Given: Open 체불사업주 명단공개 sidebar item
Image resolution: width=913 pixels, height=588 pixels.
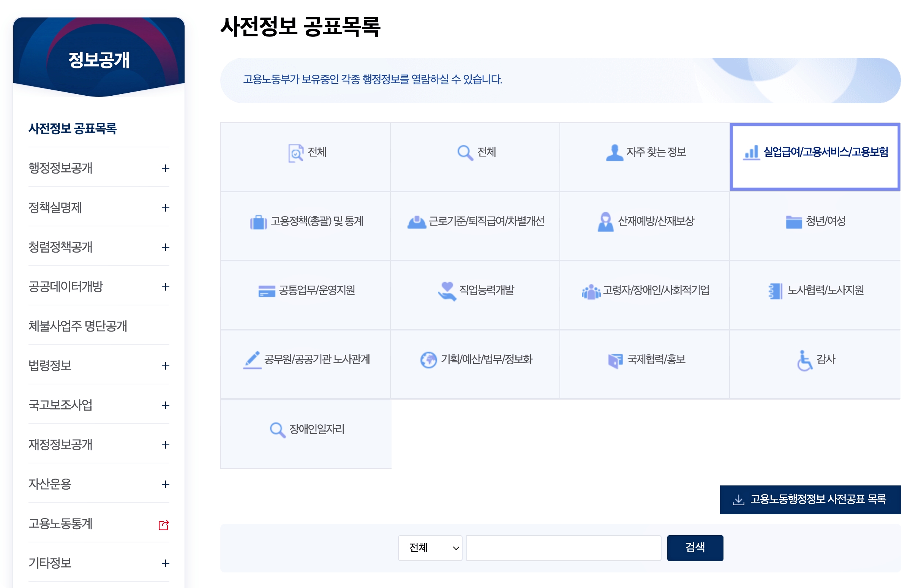Looking at the screenshot, I should (x=77, y=326).
